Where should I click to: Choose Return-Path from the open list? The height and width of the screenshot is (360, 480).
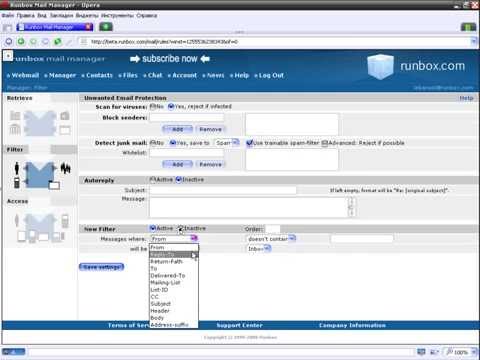(x=174, y=262)
